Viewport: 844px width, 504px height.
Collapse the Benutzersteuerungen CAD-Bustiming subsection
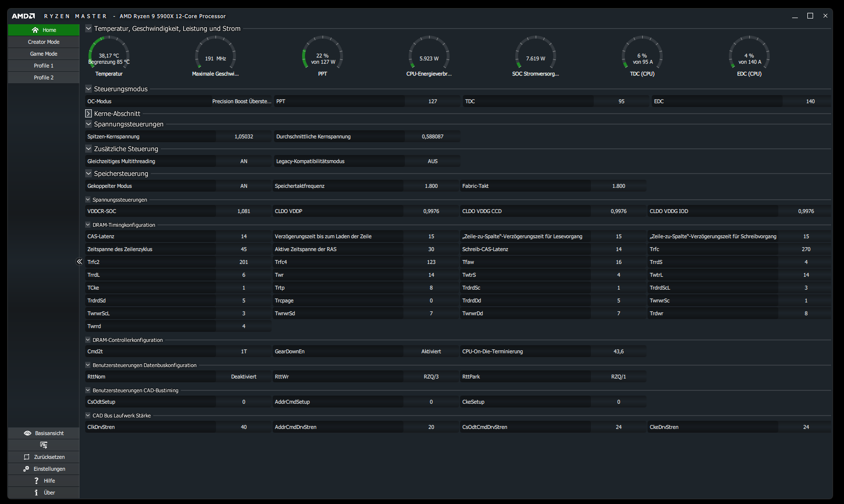coord(88,390)
